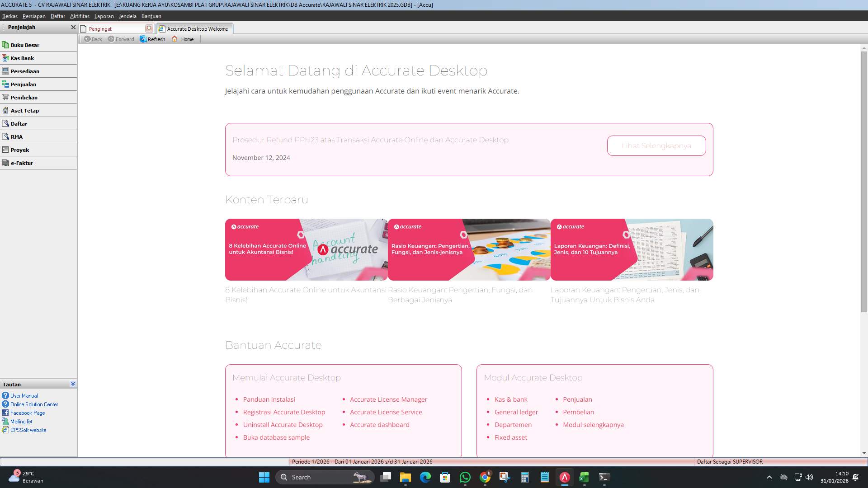The height and width of the screenshot is (488, 868).
Task: Open WhatsApp from the taskbar
Action: tap(465, 477)
